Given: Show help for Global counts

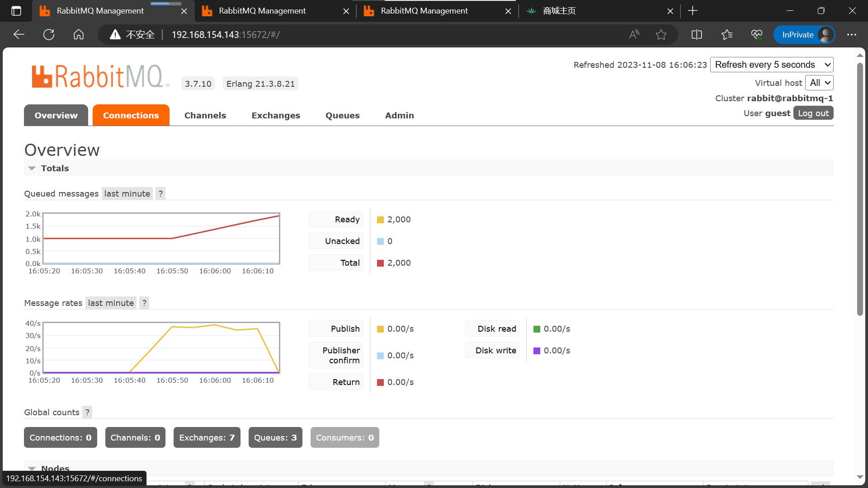Looking at the screenshot, I should click(x=87, y=412).
